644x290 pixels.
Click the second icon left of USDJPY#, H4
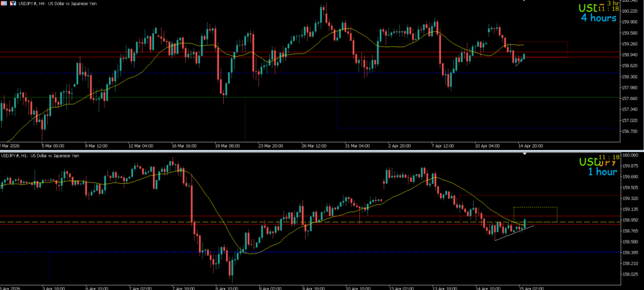(x=12, y=3)
